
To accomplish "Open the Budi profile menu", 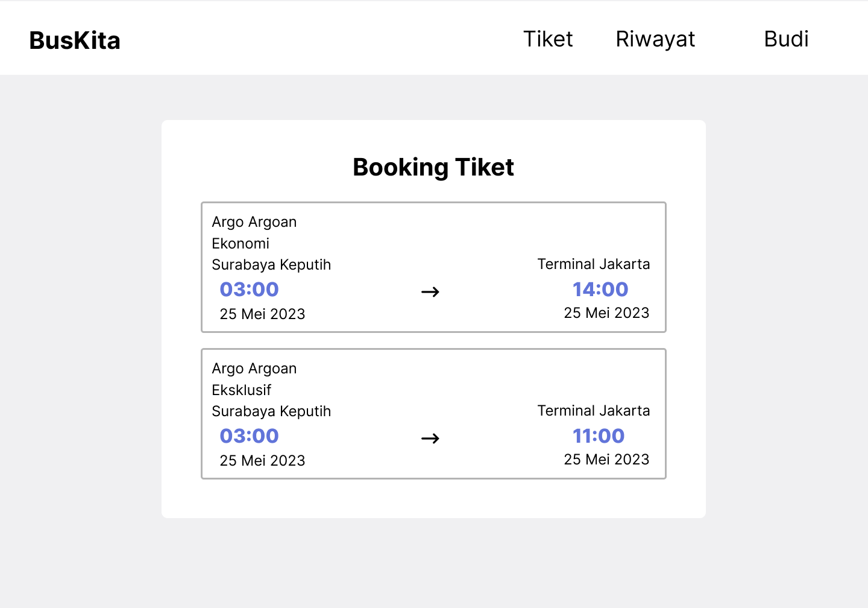I will pyautogui.click(x=786, y=39).
